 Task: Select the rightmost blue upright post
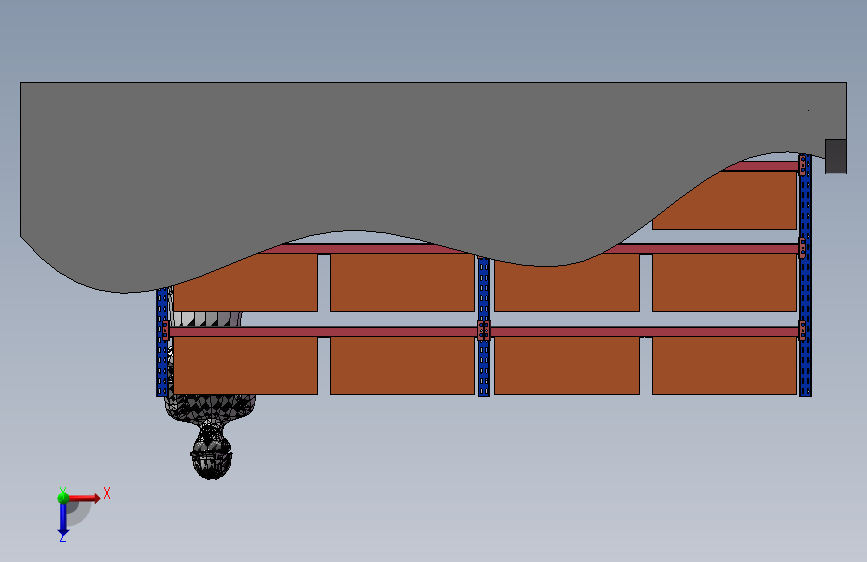806,275
